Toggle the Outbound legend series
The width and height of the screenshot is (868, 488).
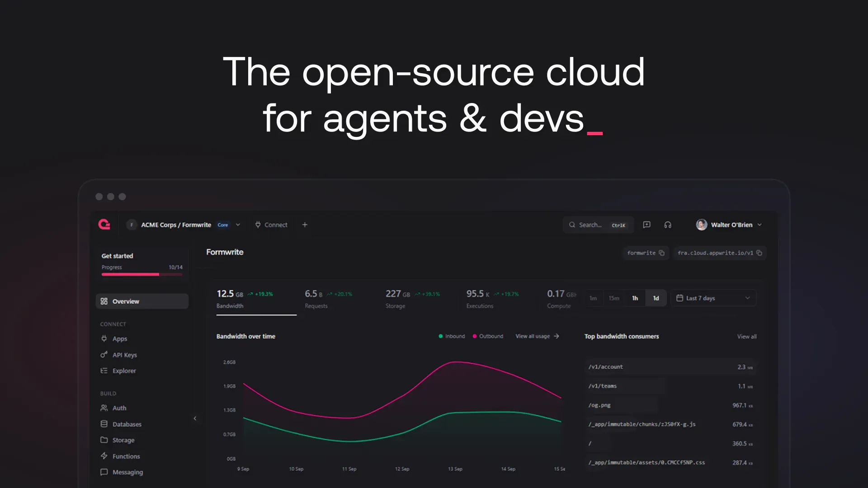pos(488,336)
